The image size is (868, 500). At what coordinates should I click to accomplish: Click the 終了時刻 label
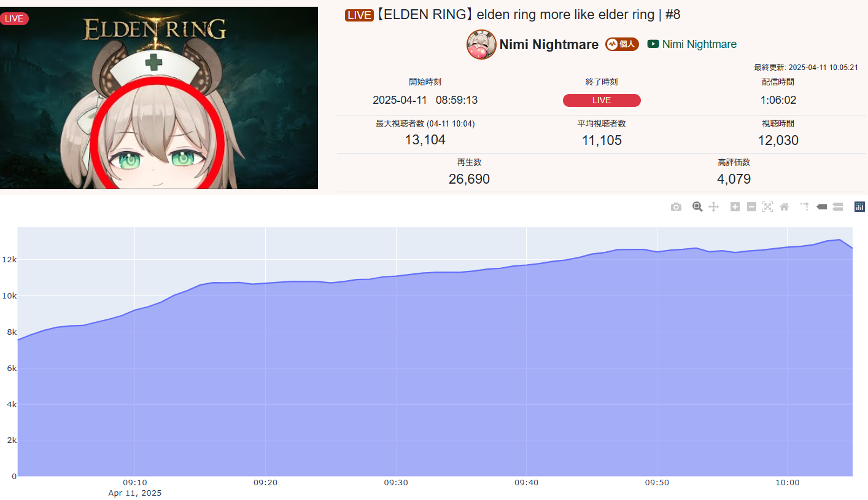pos(602,82)
